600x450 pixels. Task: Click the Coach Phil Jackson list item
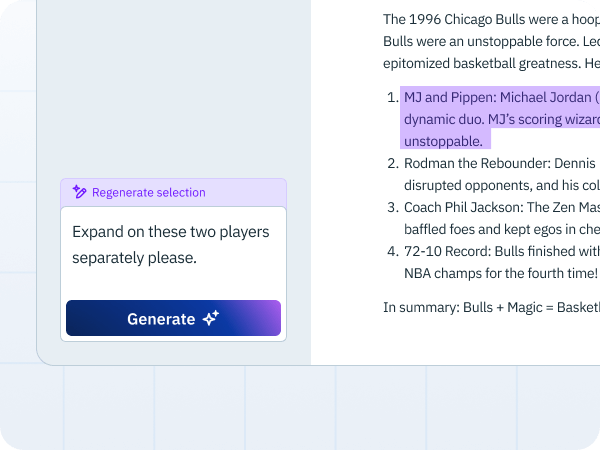502,218
